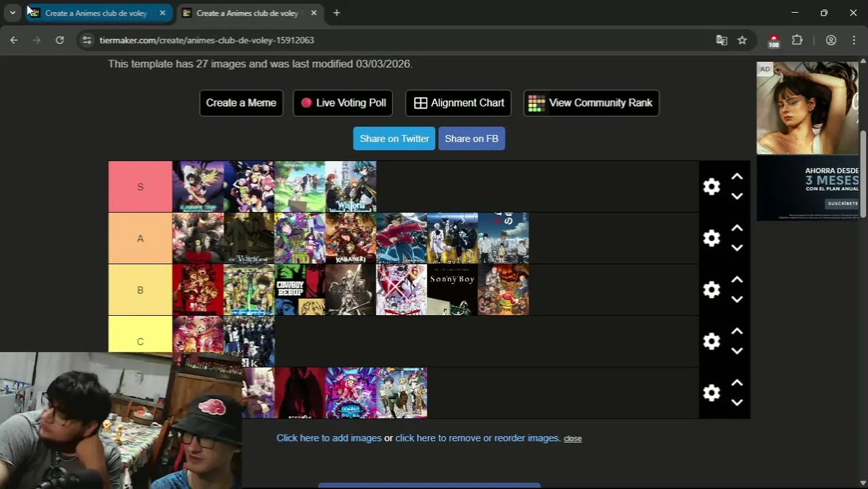Select the light-orange B tier label
Viewport: 868px width, 489px height.
[x=141, y=290]
